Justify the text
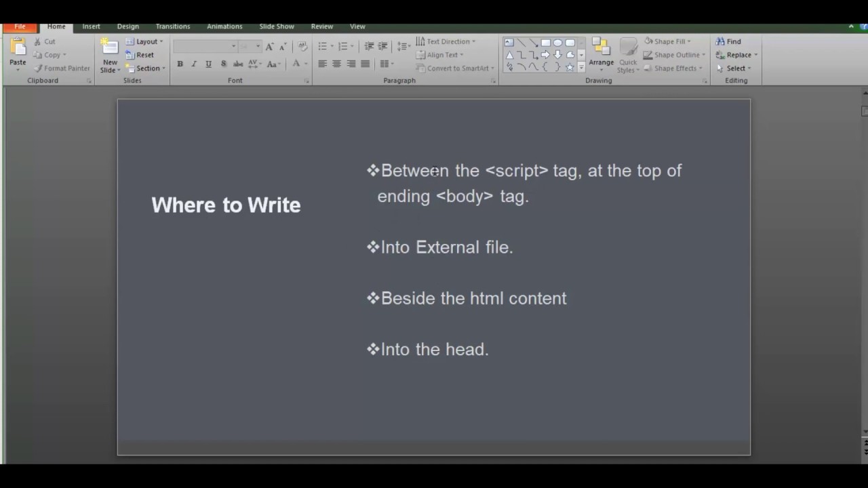 366,64
